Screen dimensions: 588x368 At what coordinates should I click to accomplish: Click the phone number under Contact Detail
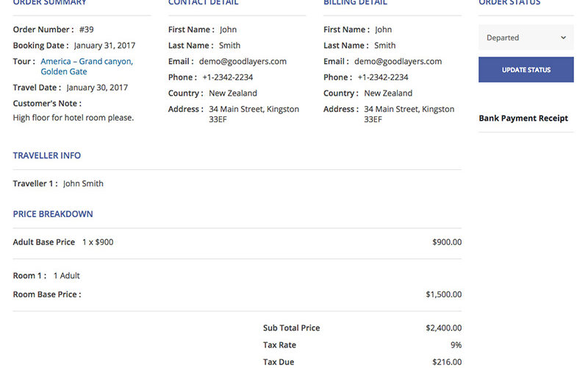point(227,77)
